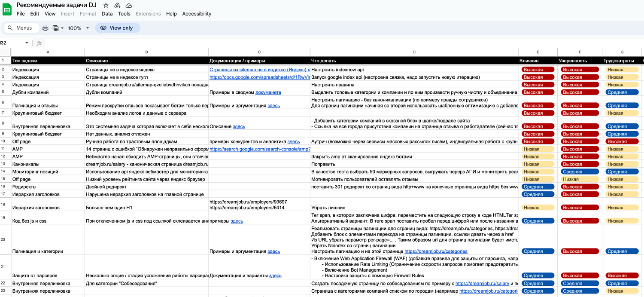Click the Трудозатраты header cell

(622, 61)
